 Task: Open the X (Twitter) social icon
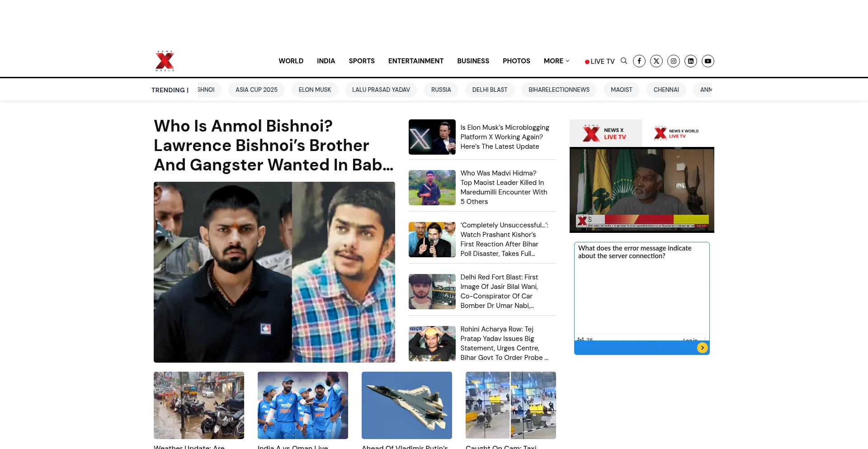[x=656, y=61]
